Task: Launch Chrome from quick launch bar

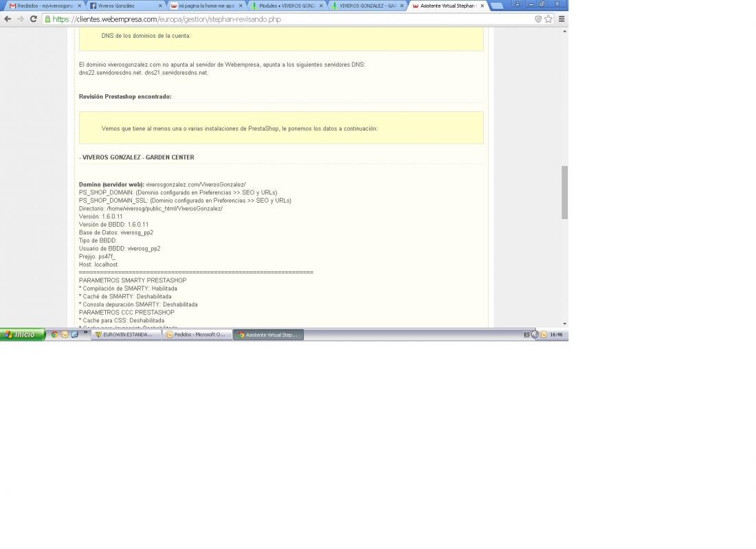Action: click(x=54, y=335)
